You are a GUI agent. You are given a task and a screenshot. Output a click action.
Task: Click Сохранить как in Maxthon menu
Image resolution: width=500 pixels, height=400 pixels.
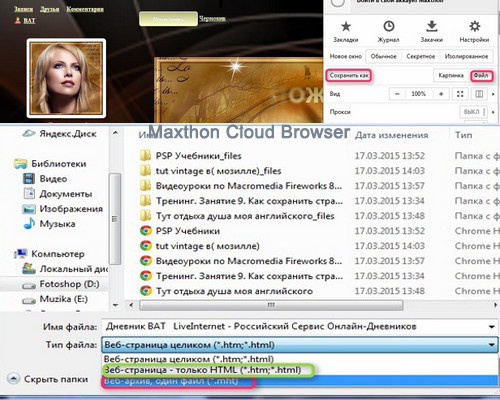point(349,76)
